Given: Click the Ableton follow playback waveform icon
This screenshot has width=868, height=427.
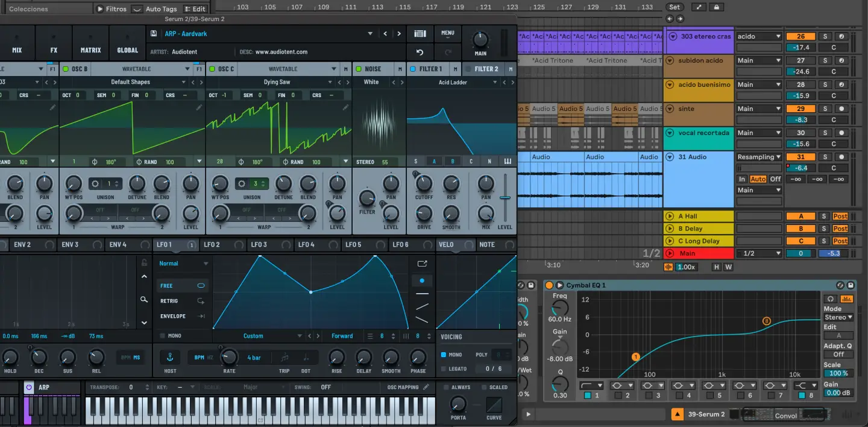Looking at the screenshot, I should [x=668, y=267].
